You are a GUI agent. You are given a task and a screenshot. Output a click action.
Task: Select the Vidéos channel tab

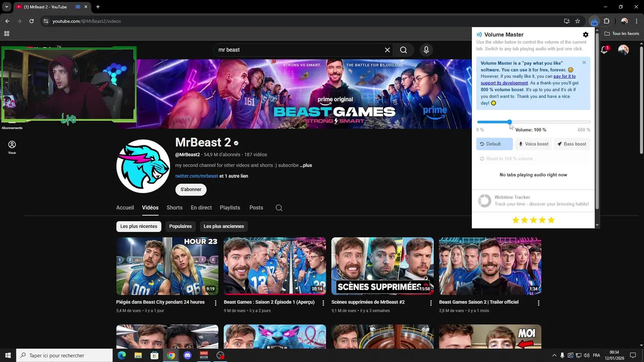150,208
